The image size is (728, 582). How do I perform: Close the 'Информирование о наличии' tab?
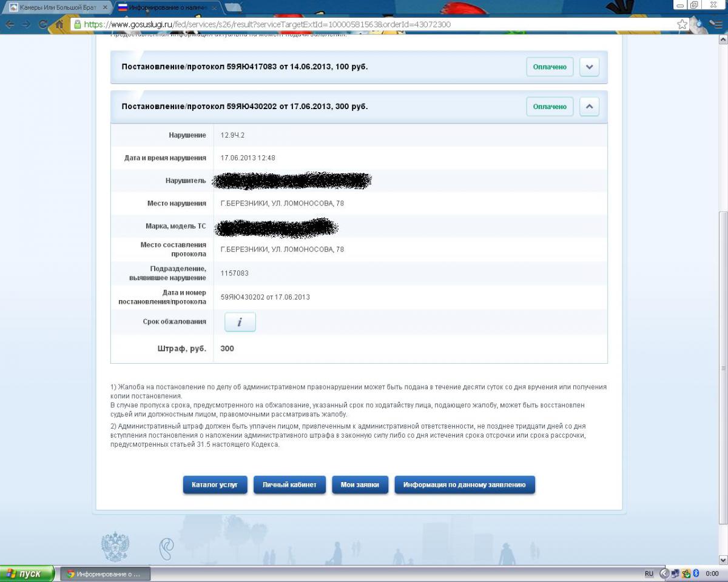(x=214, y=8)
